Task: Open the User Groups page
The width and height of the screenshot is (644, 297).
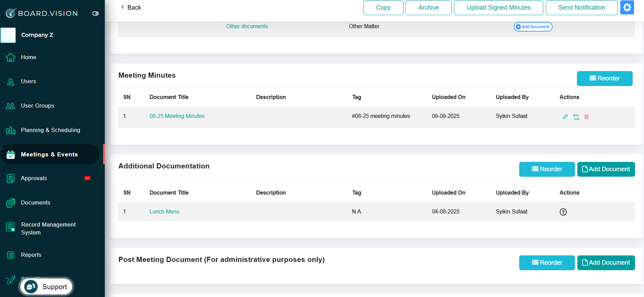Action: [x=37, y=106]
